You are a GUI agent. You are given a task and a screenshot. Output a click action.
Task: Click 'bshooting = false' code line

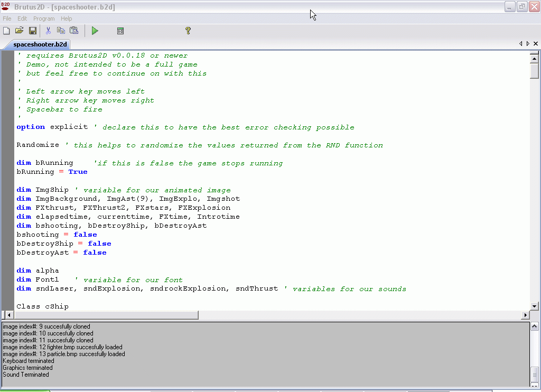pos(57,235)
